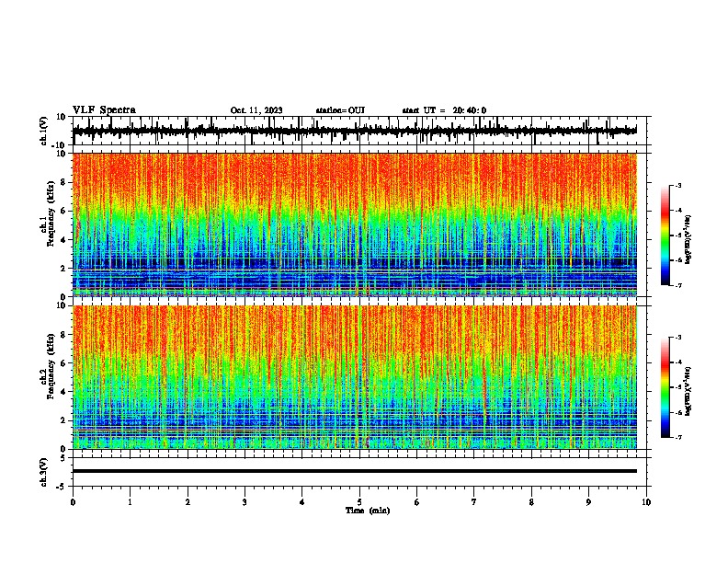This screenshot has height=563, width=728.
Task: Click the "6" kHz tick on ch.1 frequency axis
Action: click(x=63, y=212)
